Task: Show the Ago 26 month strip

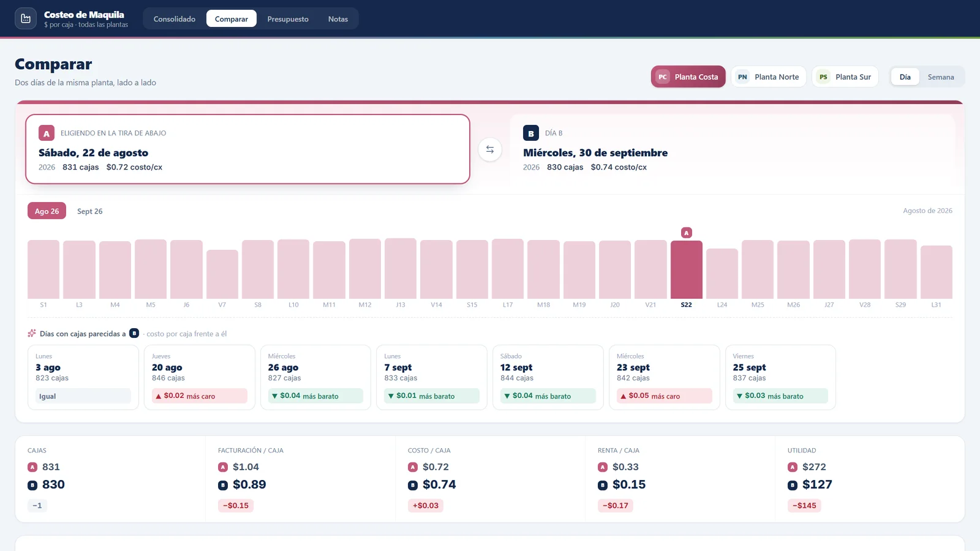Action: (47, 211)
